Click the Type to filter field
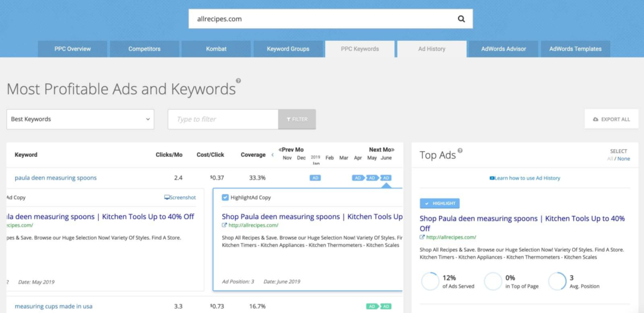 click(x=223, y=119)
